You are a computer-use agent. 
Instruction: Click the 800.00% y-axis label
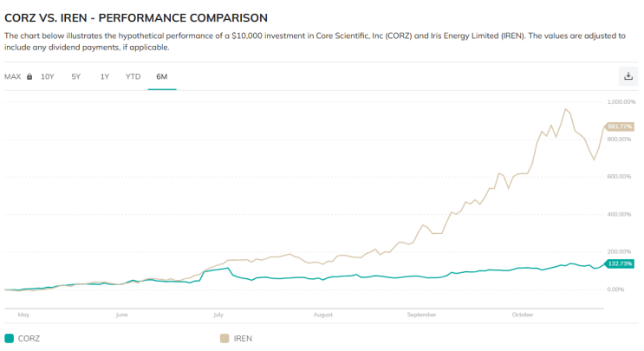click(x=619, y=140)
